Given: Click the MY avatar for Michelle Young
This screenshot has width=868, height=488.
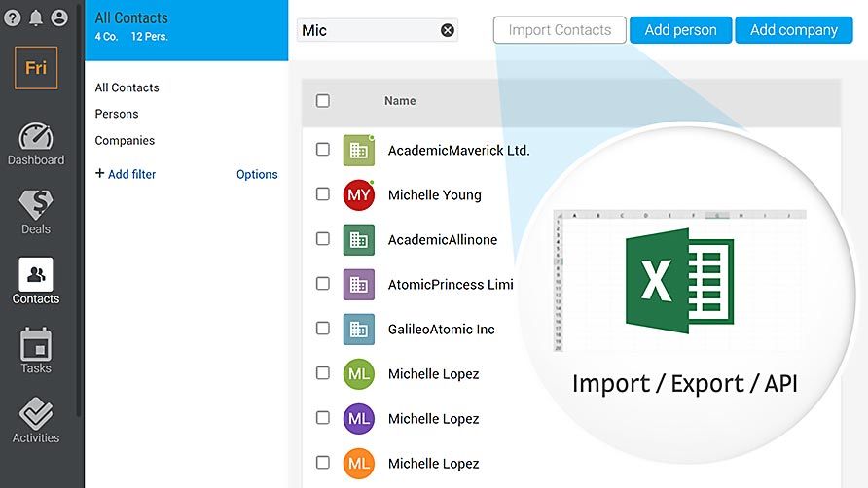Looking at the screenshot, I should coord(359,194).
